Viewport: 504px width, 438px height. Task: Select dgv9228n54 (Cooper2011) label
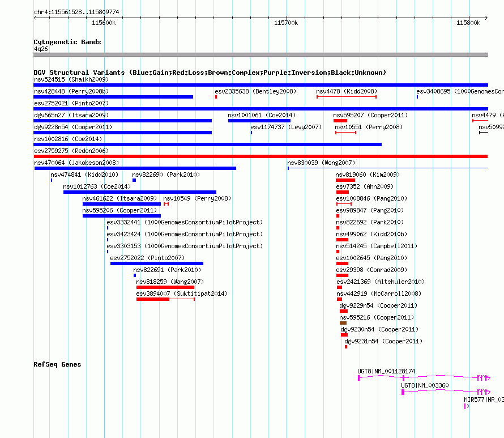pyautogui.click(x=73, y=127)
